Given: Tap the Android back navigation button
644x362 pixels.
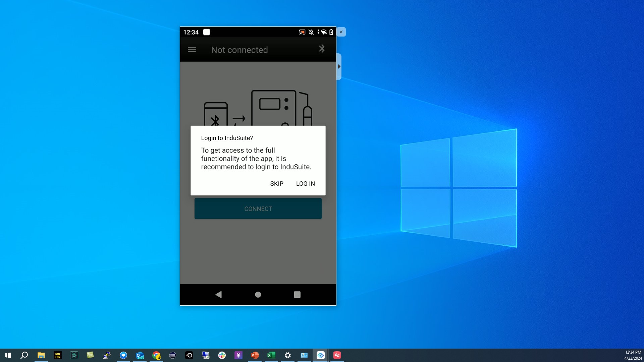Looking at the screenshot, I should click(219, 295).
